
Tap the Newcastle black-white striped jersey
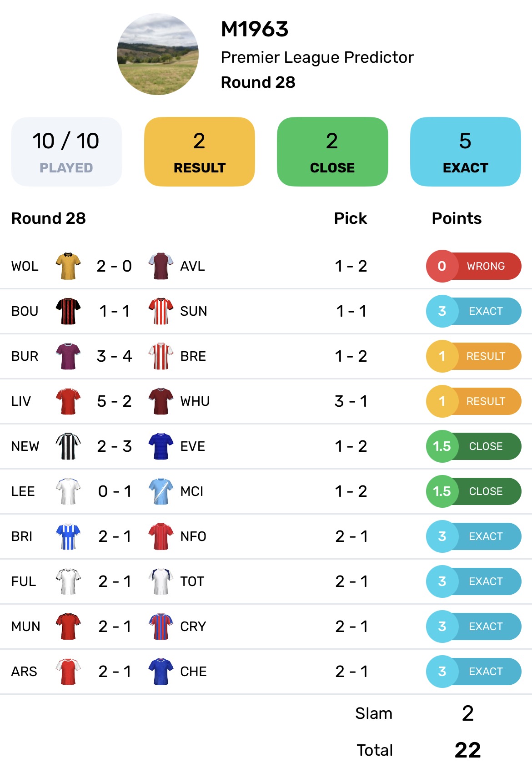[68, 446]
